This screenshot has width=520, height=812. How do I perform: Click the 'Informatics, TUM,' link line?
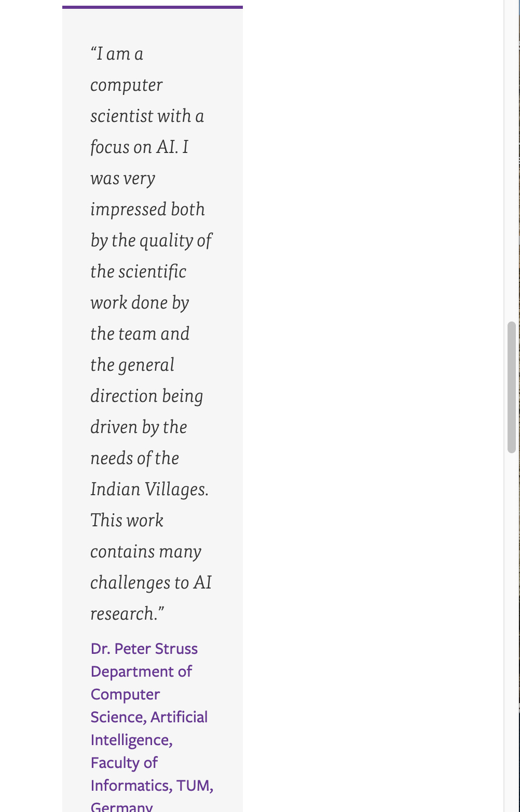click(x=152, y=786)
